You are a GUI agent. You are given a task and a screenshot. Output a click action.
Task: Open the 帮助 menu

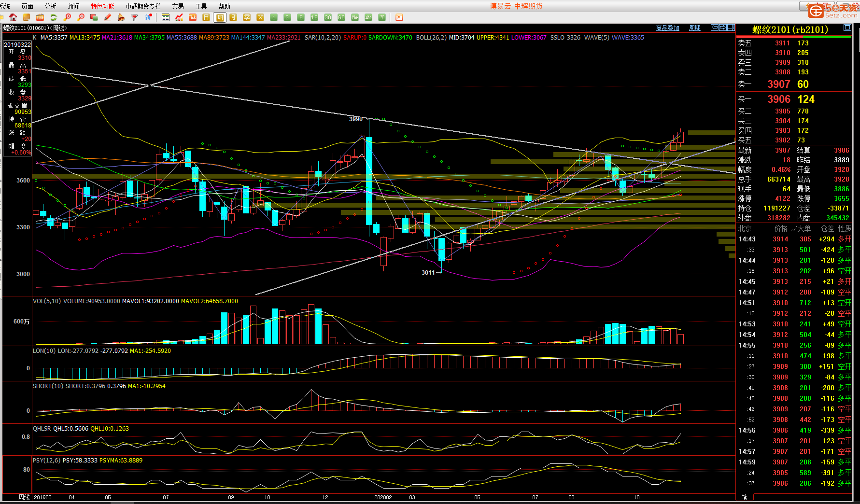point(225,6)
